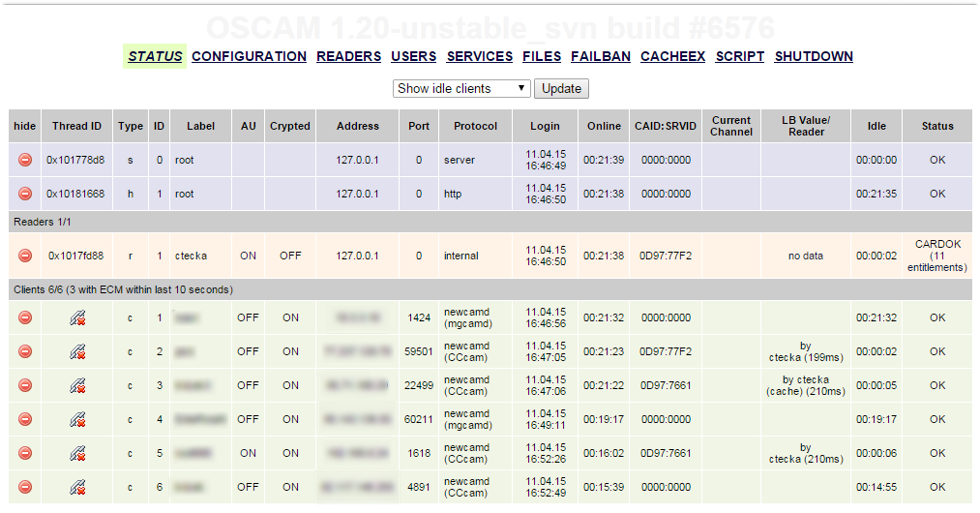The image size is (980, 513).
Task: Open the SCRIPT page
Action: (x=740, y=56)
